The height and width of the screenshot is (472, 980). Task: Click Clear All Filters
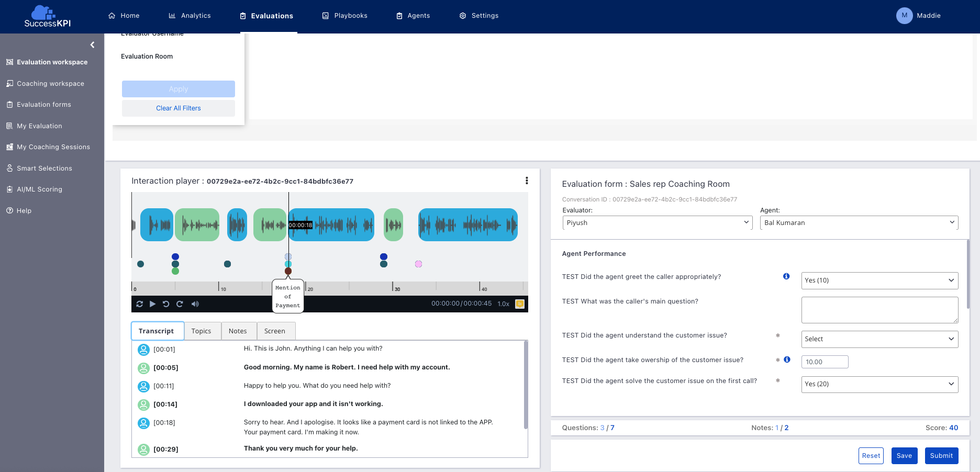[x=179, y=108]
